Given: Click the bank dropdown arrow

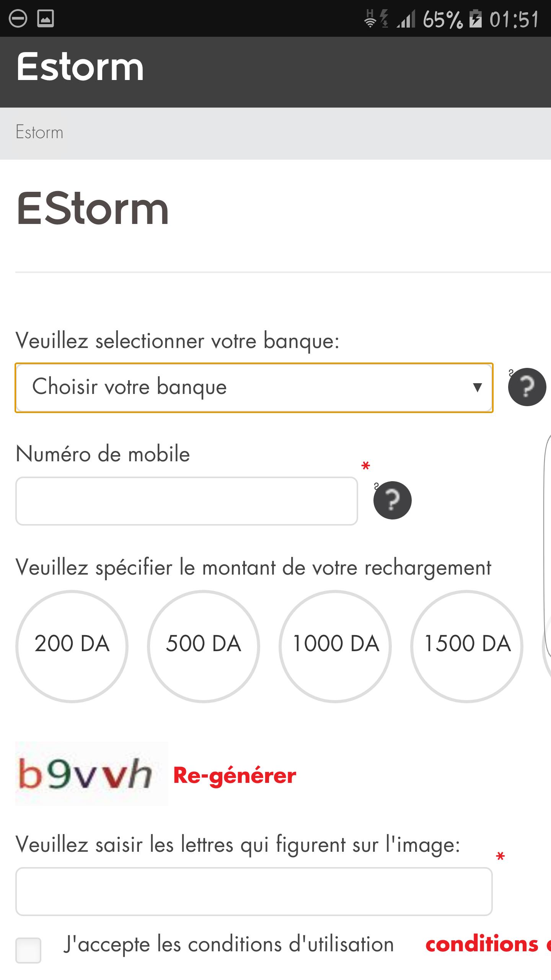Looking at the screenshot, I should click(477, 387).
